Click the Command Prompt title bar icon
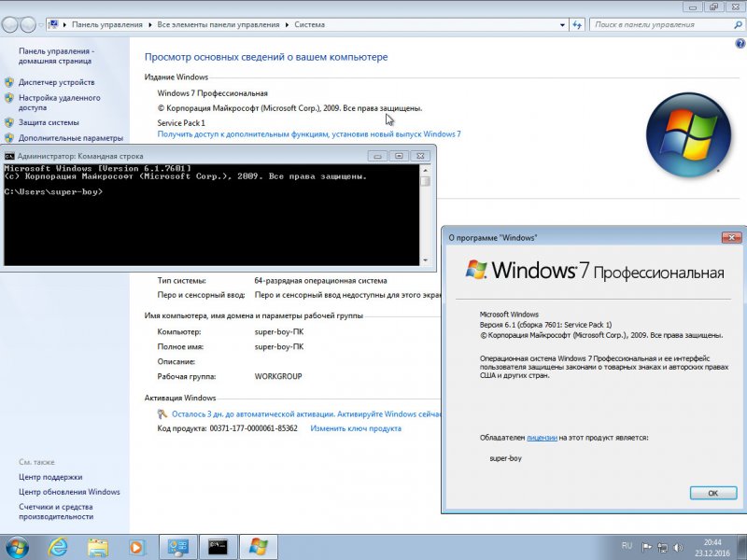747x560 pixels. (x=9, y=156)
